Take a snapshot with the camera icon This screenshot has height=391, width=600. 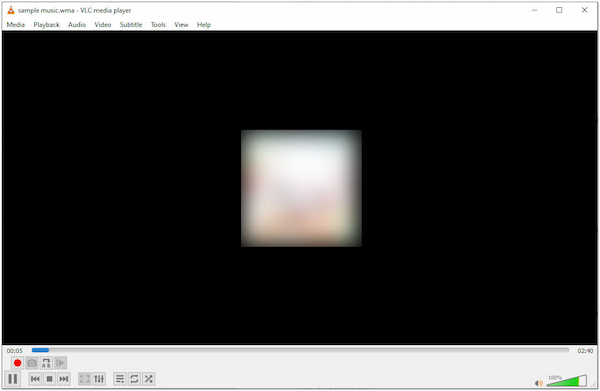pyautogui.click(x=32, y=363)
